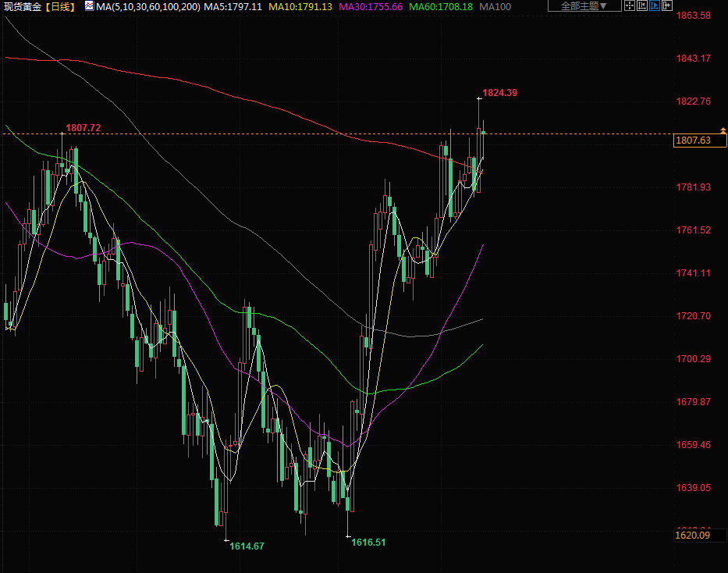Click the MA indicator icon before MA(5,10,30...)

[x=89, y=6]
